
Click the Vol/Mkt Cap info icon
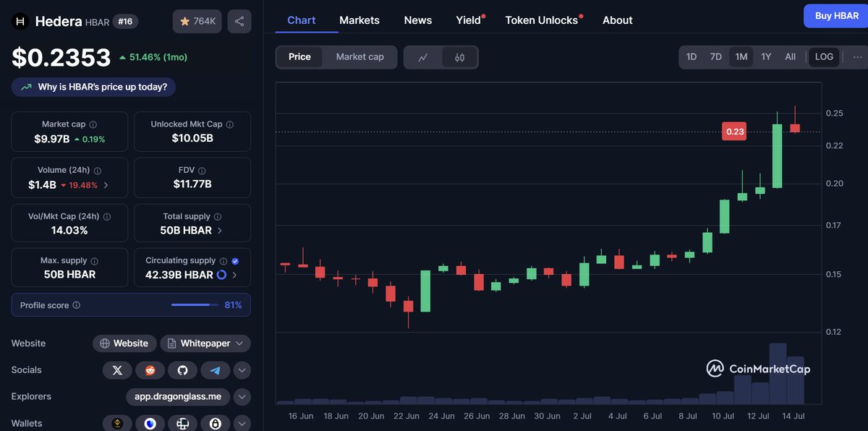pyautogui.click(x=108, y=217)
